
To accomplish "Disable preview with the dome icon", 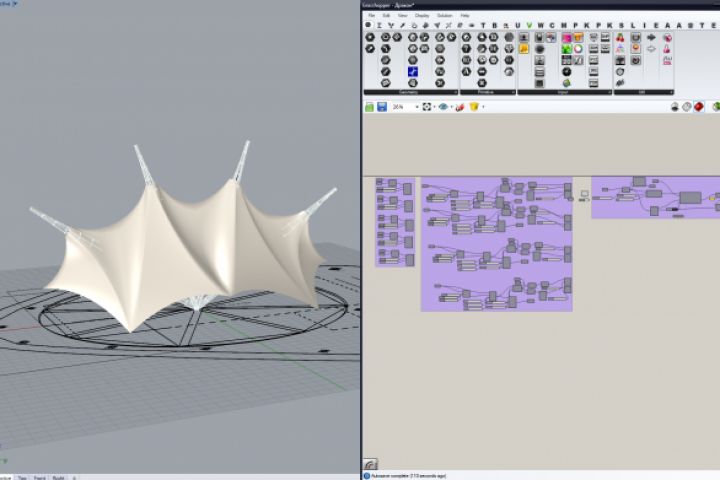I will tap(675, 107).
